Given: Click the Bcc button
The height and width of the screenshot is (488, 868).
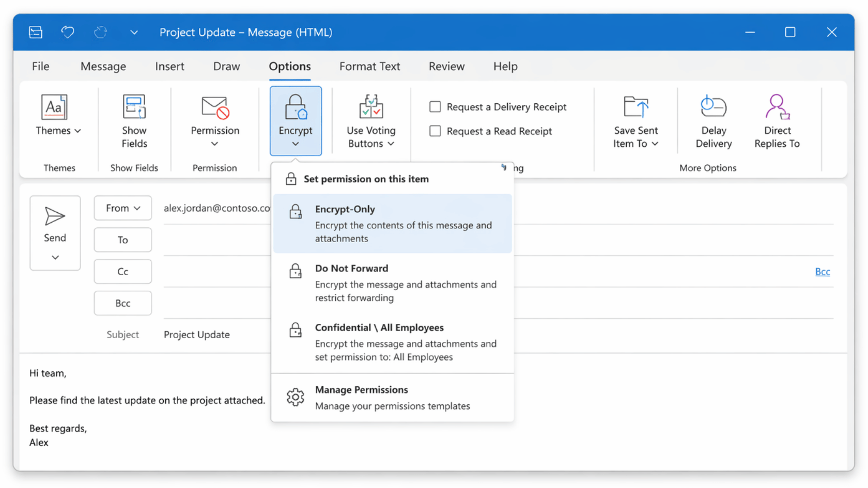Looking at the screenshot, I should [x=123, y=303].
